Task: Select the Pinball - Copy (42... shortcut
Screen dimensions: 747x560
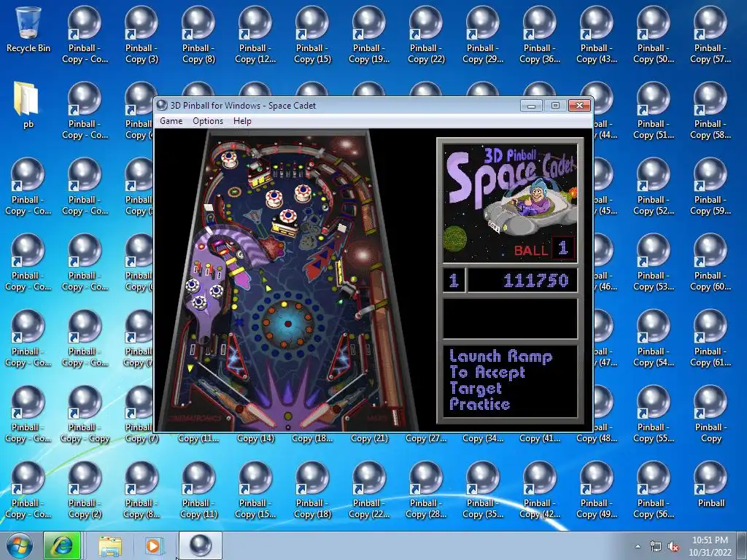Action: pos(540,489)
